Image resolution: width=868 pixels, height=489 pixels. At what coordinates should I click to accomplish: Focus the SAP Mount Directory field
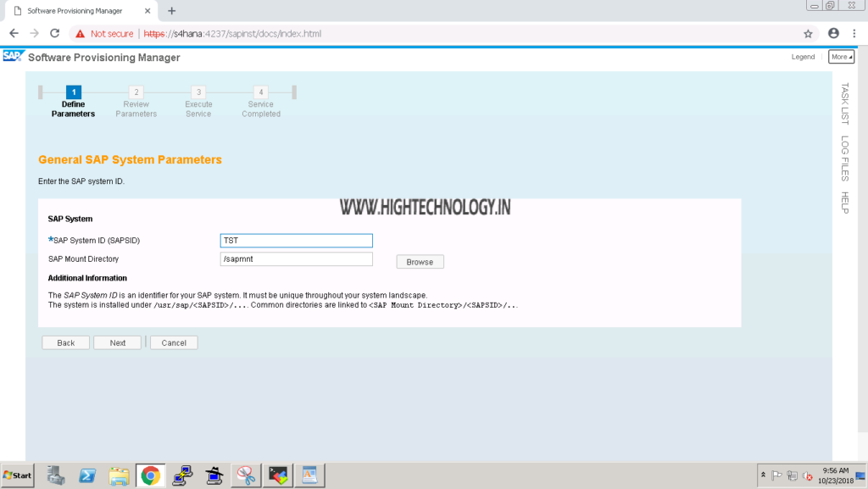coord(296,258)
